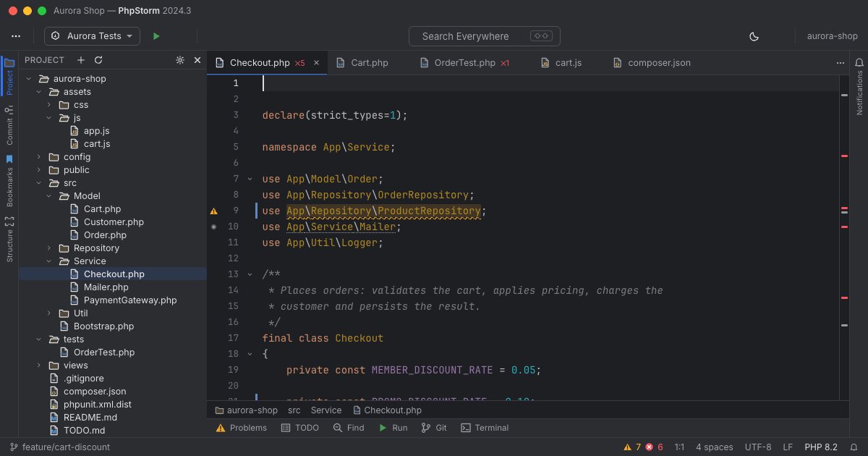Click gutter marker on line 10
Image resolution: width=868 pixels, height=456 pixels.
[213, 227]
